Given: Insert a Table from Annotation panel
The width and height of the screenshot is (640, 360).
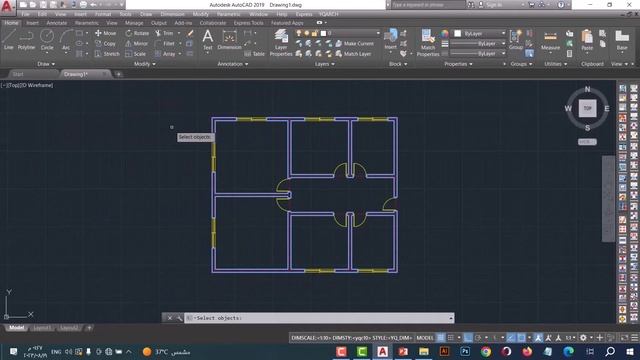Looking at the screenshot, I should [254, 54].
